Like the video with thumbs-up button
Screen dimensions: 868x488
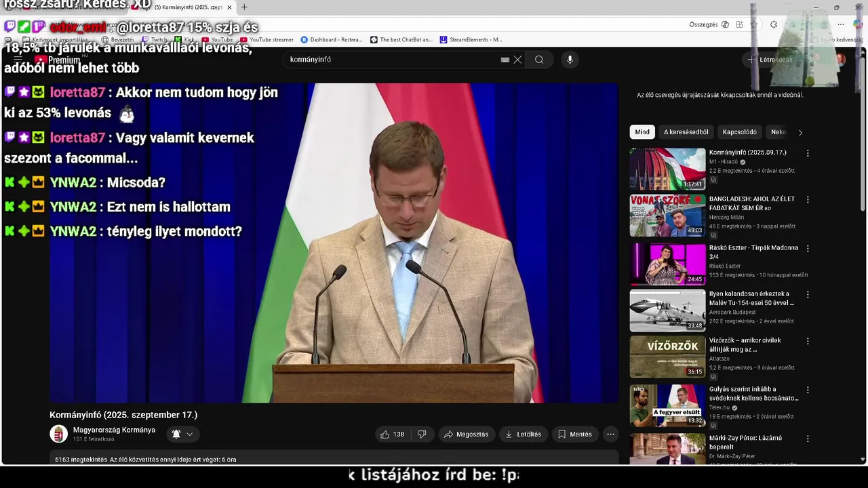point(393,434)
